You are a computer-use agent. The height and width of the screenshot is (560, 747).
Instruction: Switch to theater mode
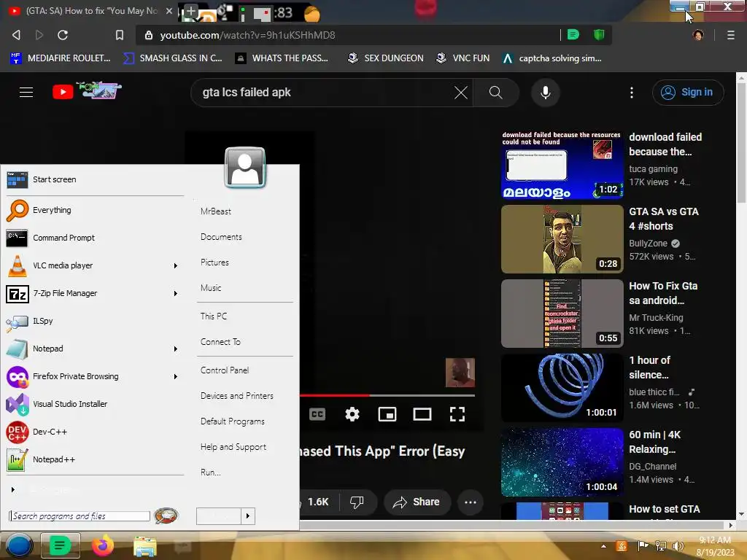[x=422, y=414]
